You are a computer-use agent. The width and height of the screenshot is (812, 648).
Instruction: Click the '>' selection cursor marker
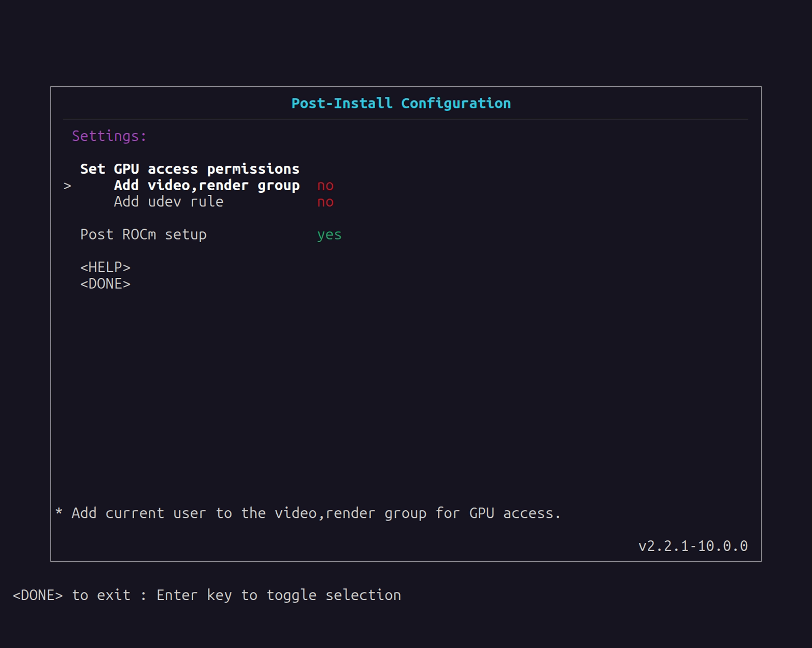tap(67, 186)
